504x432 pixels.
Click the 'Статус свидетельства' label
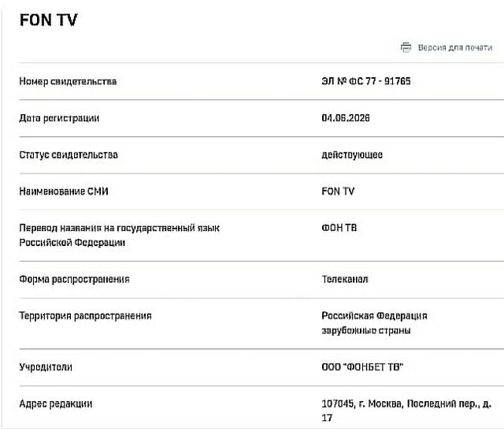69,155
